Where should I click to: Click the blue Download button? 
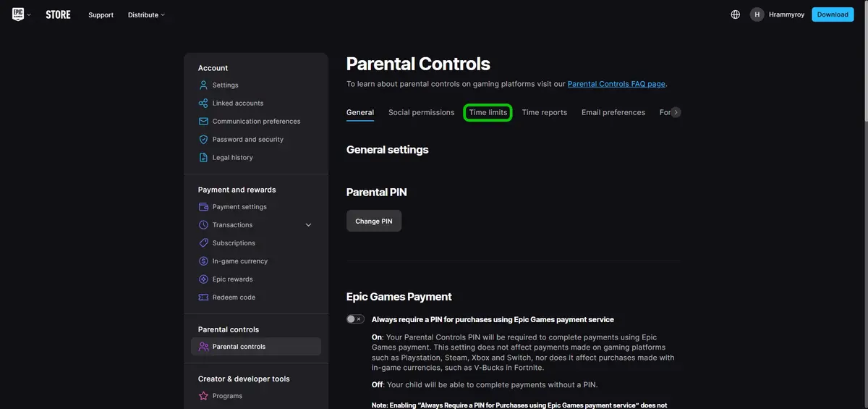pos(833,14)
